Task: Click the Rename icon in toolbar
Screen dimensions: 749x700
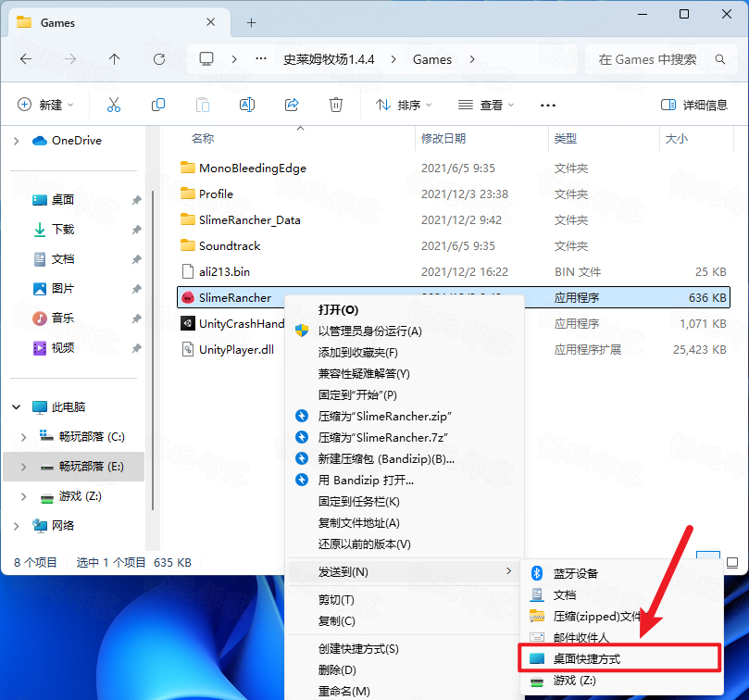Action: point(247,105)
